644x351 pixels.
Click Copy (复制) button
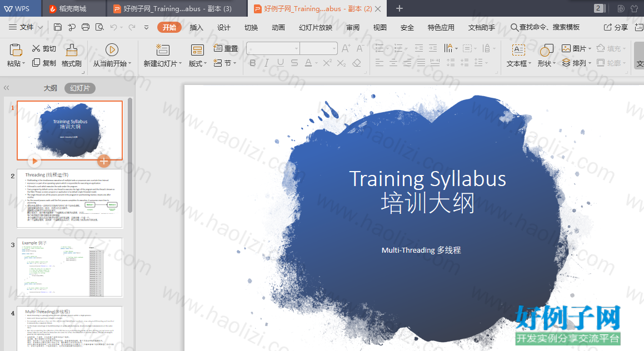pos(44,63)
